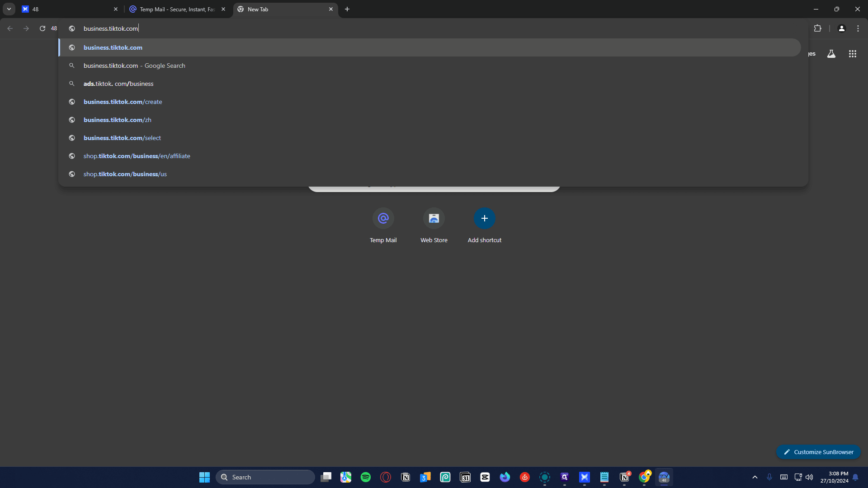
Task: Open the Maps taskbar icon
Action: click(346, 477)
